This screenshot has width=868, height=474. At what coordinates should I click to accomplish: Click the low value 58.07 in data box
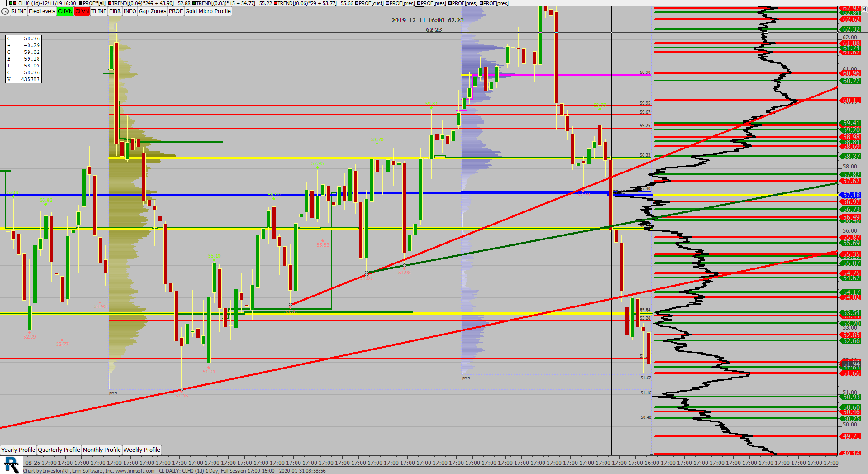(32, 66)
